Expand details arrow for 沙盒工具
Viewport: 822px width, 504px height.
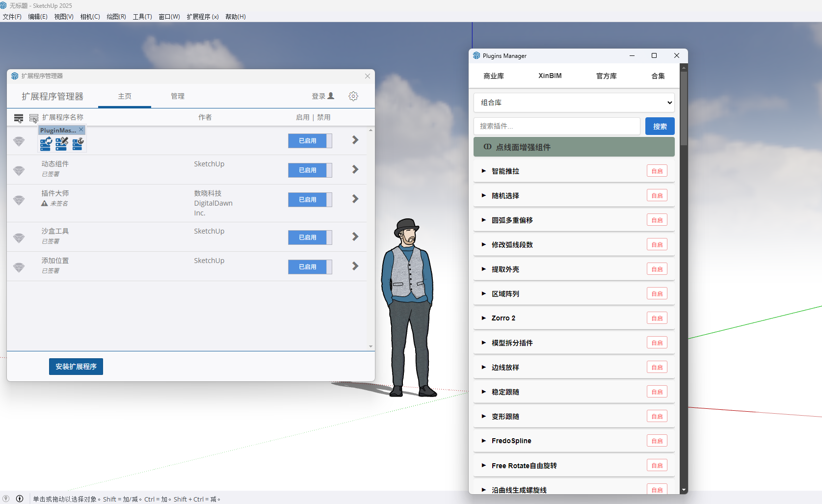[x=355, y=237]
